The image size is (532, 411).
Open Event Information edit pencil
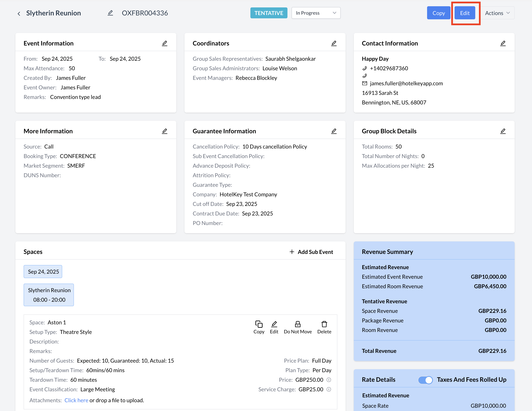click(165, 43)
